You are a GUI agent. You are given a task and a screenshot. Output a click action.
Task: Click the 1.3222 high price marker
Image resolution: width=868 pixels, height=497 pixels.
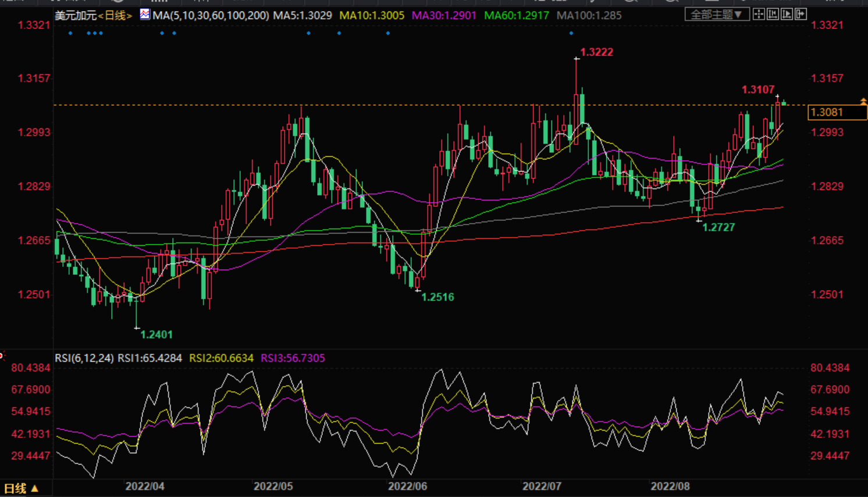[596, 52]
